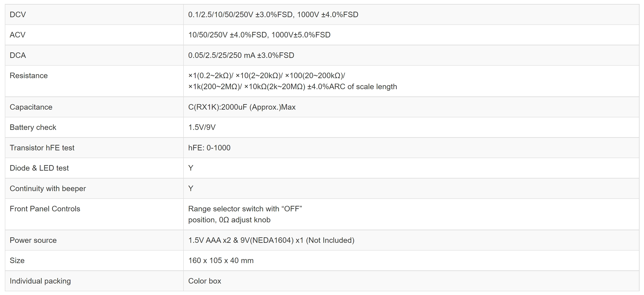Click the Diode & LED test label

(x=39, y=168)
